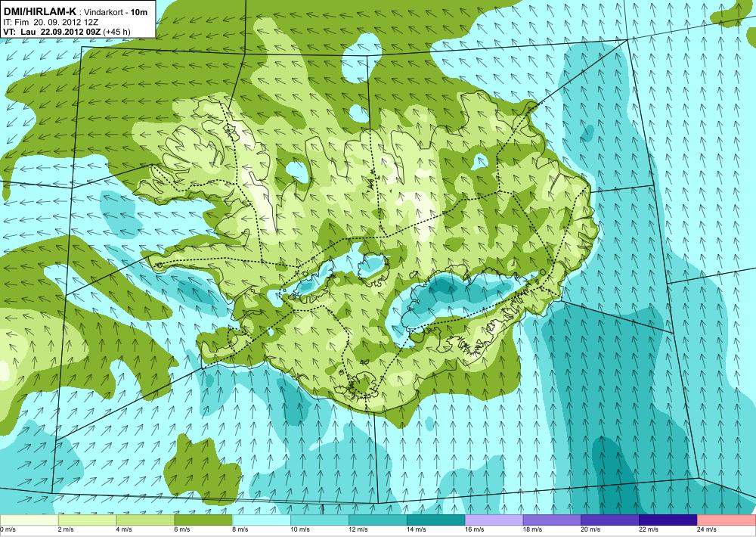Click the dark teal 14–16 m/s swatch
The width and height of the screenshot is (756, 537).
pos(436,520)
